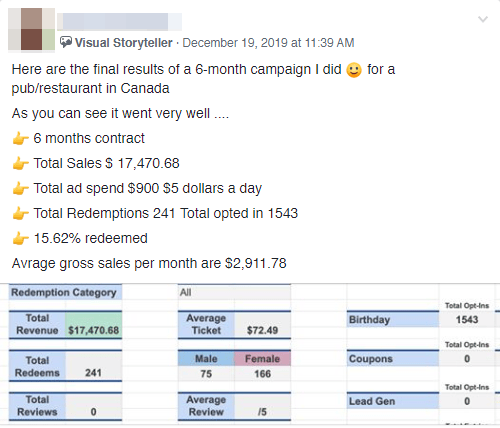Viewport: 500px width, 428px height.
Task: Open the blurred author name link
Action: coord(119,22)
